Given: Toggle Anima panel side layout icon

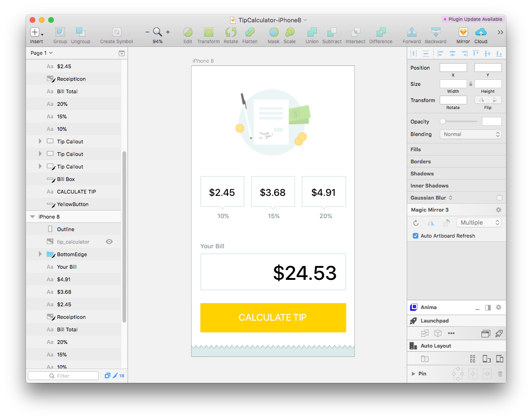Looking at the screenshot, I should (x=488, y=308).
